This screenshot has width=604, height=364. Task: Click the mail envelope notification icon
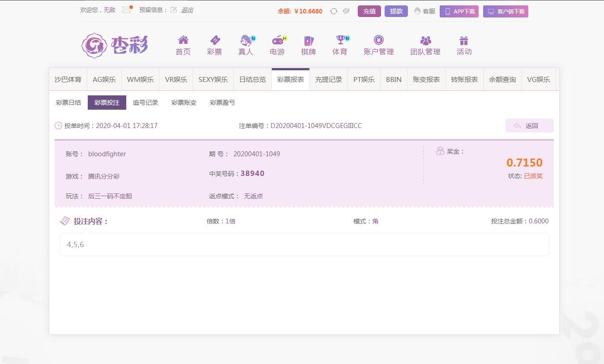point(127,10)
